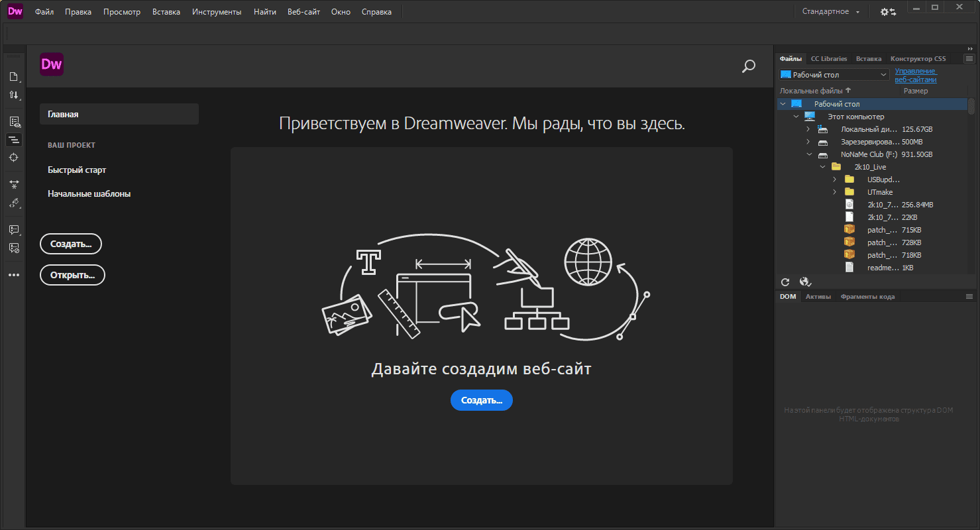Select the 2k10_7 file sized 22KB
The width and height of the screenshot is (980, 530).
pos(872,217)
